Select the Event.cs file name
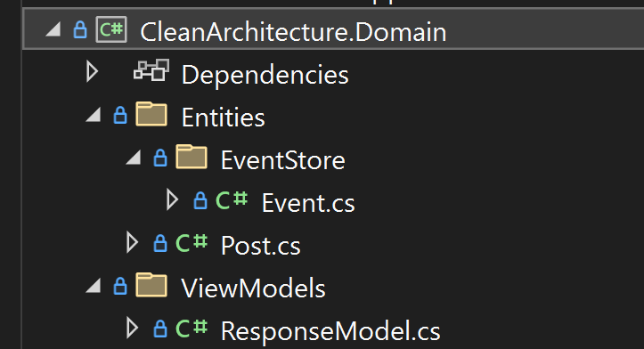The image size is (644, 349). (x=308, y=203)
